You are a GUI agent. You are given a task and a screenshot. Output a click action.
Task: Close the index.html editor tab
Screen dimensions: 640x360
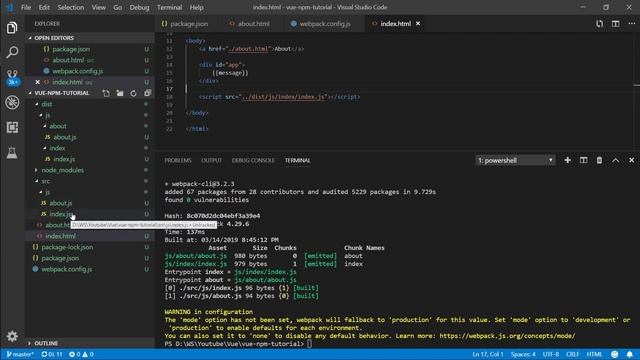(418, 24)
